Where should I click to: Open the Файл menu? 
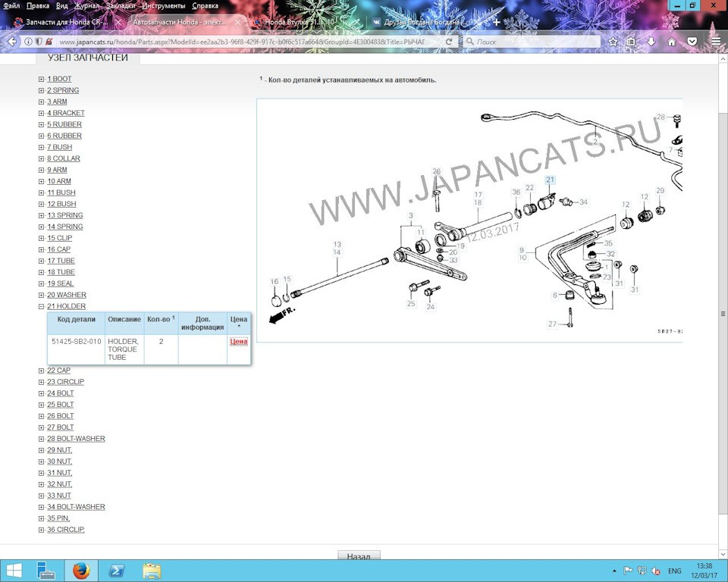tap(11, 6)
